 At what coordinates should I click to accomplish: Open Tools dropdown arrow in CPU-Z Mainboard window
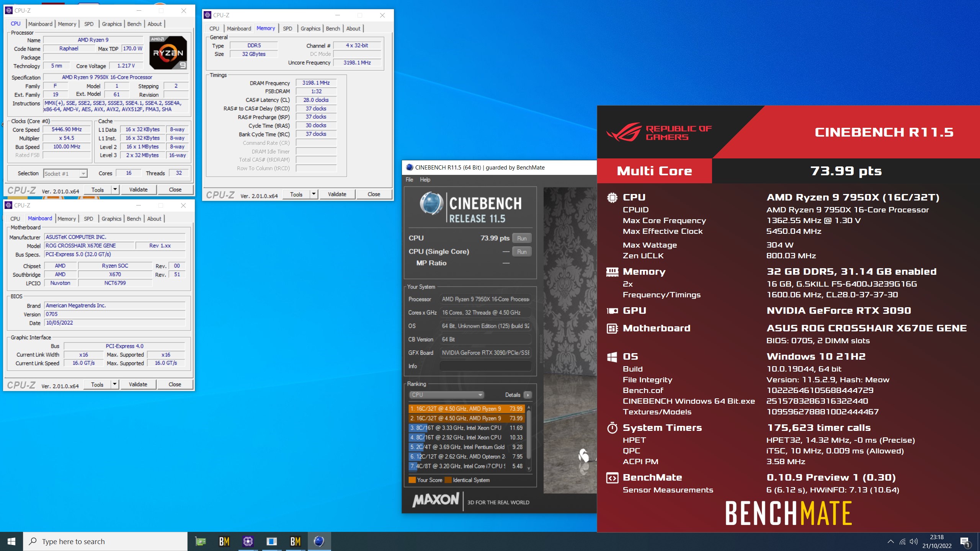click(x=114, y=384)
